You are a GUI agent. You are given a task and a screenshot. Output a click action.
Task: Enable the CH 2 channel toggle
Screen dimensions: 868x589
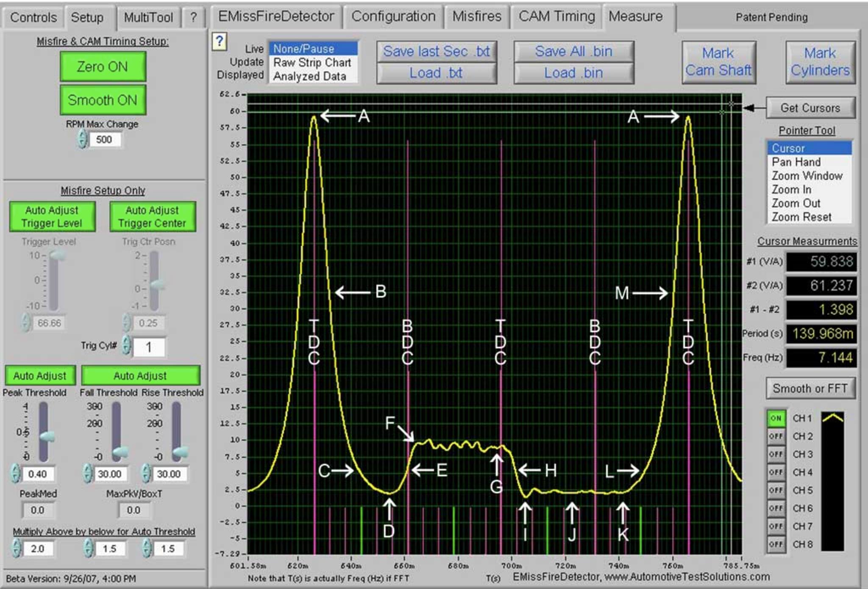[776, 436]
